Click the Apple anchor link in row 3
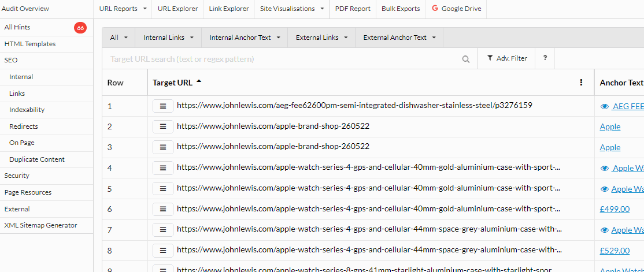 point(610,148)
